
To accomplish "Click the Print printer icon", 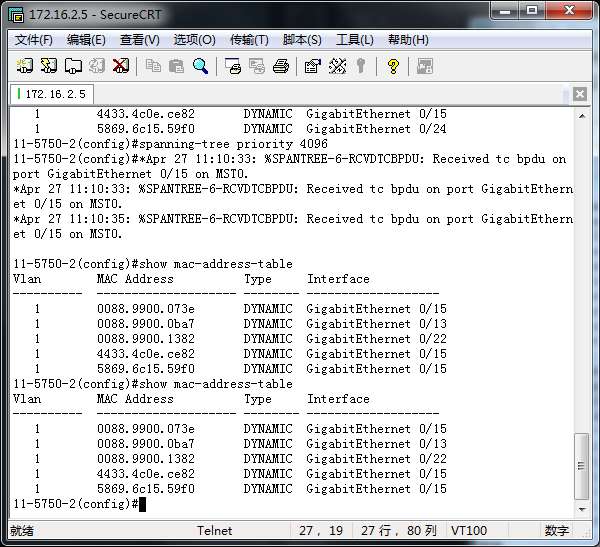I will pyautogui.click(x=281, y=66).
